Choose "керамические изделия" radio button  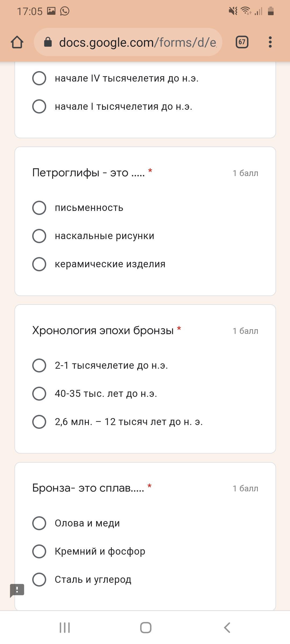tap(39, 264)
